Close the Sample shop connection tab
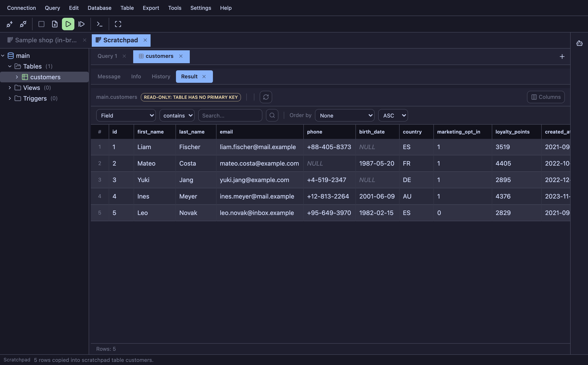588x365 pixels. pyautogui.click(x=85, y=40)
